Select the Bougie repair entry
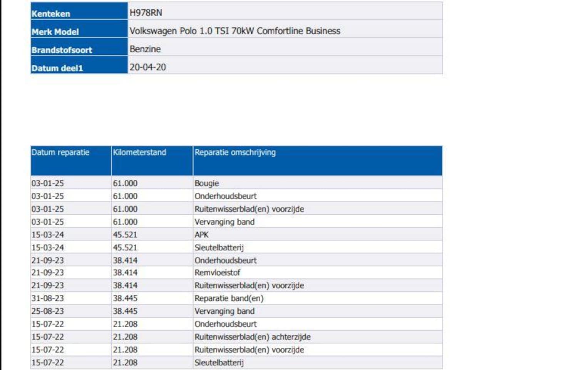 (207, 183)
